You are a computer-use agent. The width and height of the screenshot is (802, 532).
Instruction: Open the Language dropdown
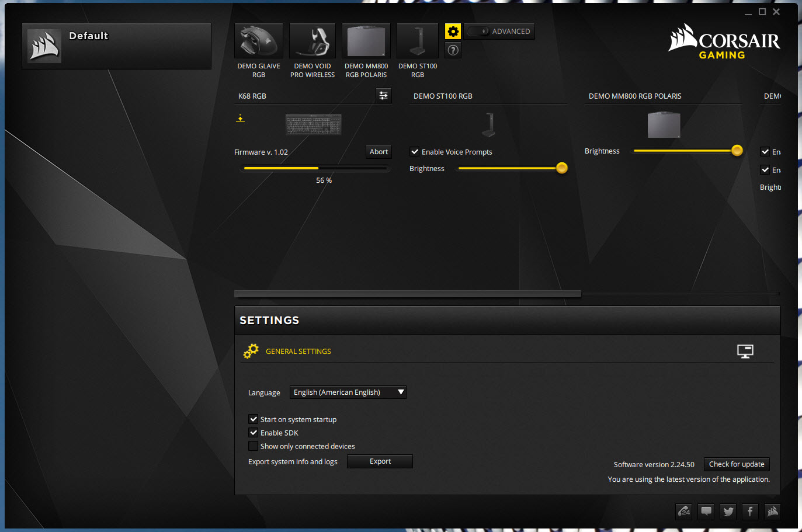[348, 392]
